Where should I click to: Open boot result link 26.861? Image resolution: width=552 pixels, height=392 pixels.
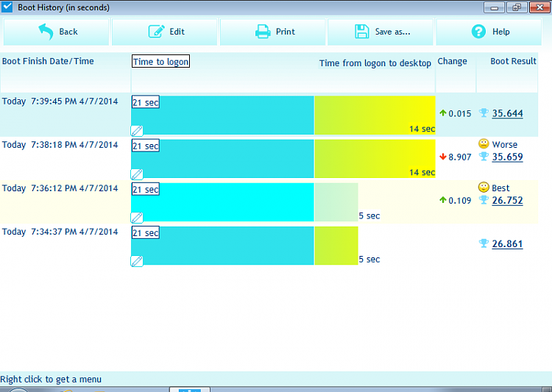coord(507,244)
